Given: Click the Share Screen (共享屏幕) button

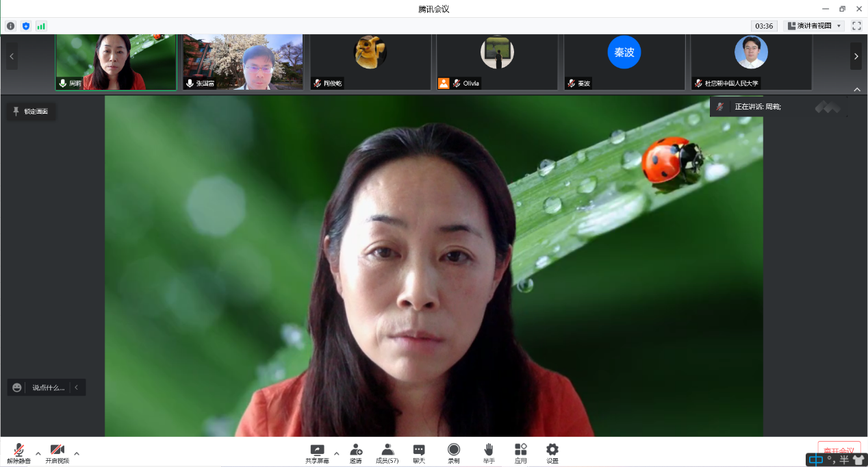Looking at the screenshot, I should tap(317, 453).
